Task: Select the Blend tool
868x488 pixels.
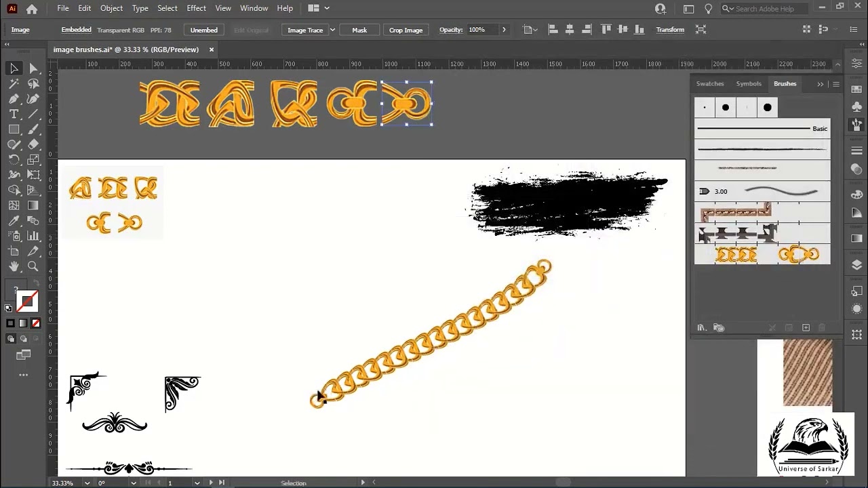Action: [x=33, y=221]
